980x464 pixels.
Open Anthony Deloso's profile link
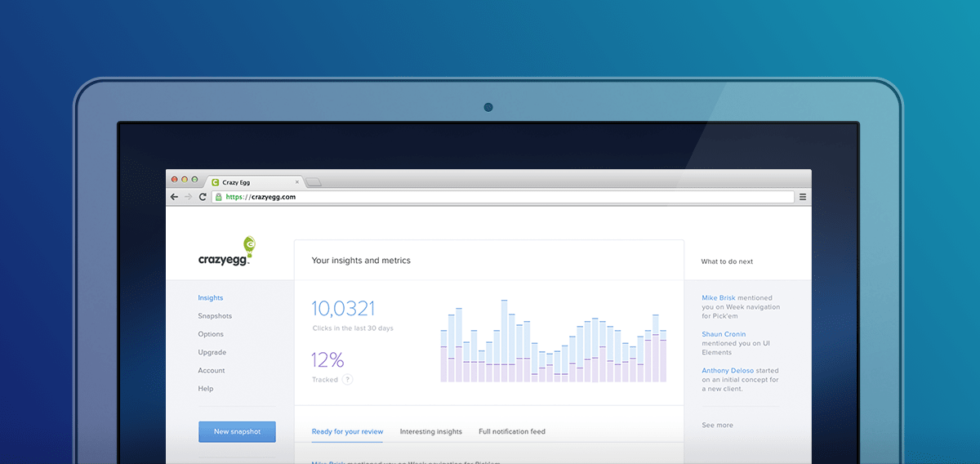(728, 370)
